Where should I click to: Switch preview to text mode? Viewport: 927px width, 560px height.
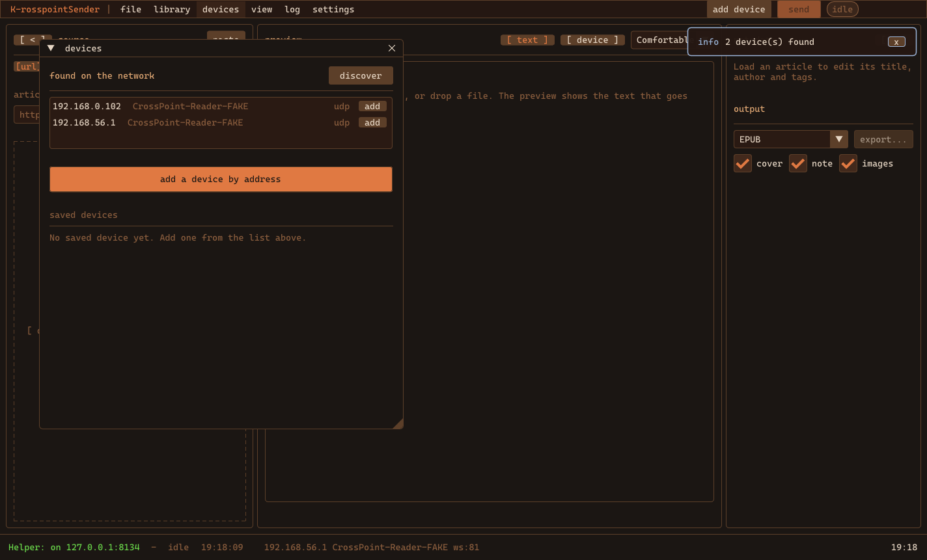click(x=527, y=40)
